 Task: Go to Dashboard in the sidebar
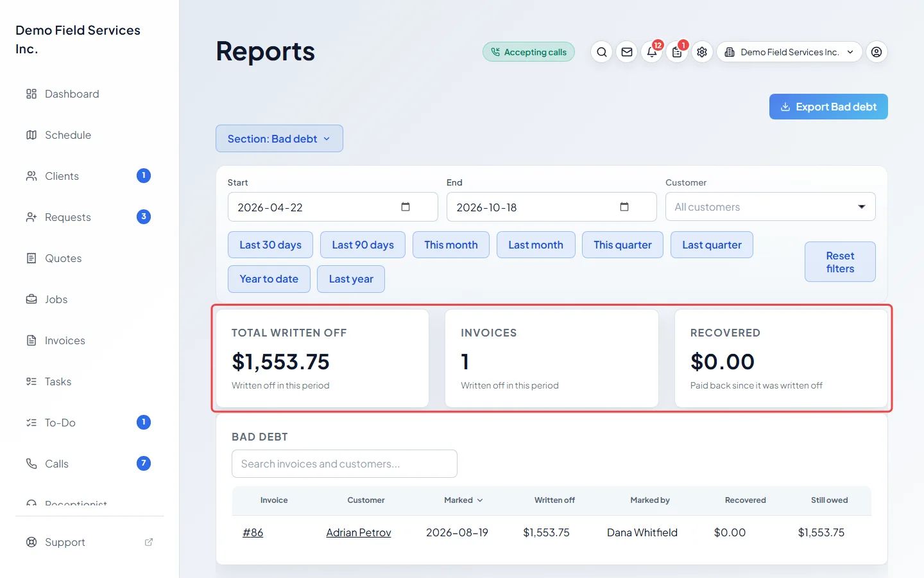(90, 94)
